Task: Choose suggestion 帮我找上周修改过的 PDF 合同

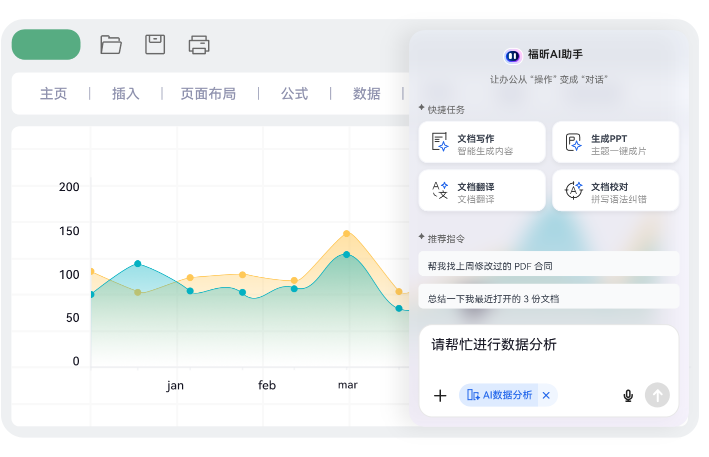Action: tap(548, 264)
